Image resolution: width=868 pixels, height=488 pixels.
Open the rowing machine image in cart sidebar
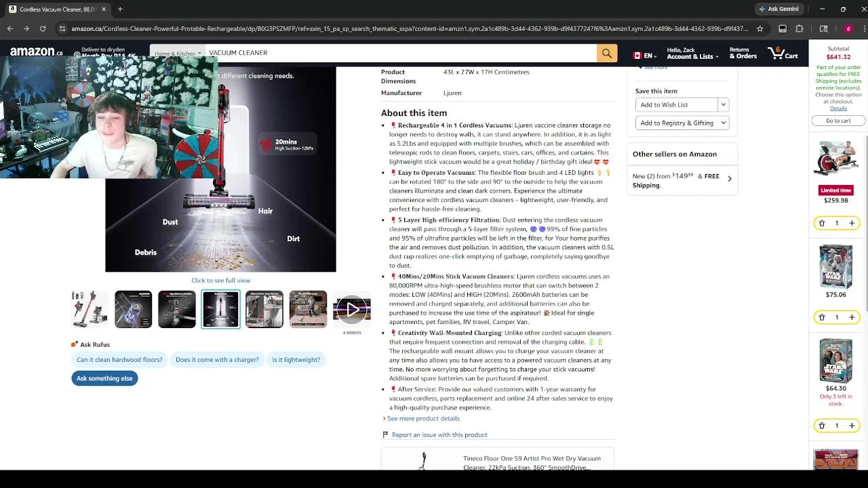(836, 158)
